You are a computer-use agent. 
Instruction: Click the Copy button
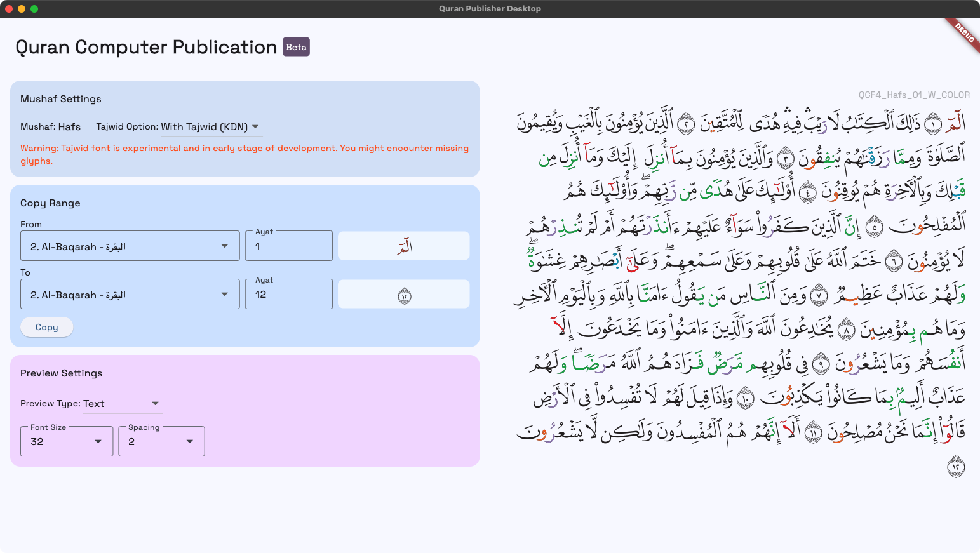pyautogui.click(x=46, y=327)
